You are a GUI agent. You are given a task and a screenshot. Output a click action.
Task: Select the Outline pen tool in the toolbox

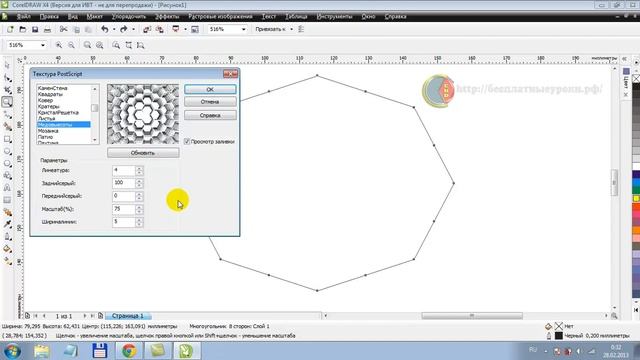pyautogui.click(x=7, y=236)
